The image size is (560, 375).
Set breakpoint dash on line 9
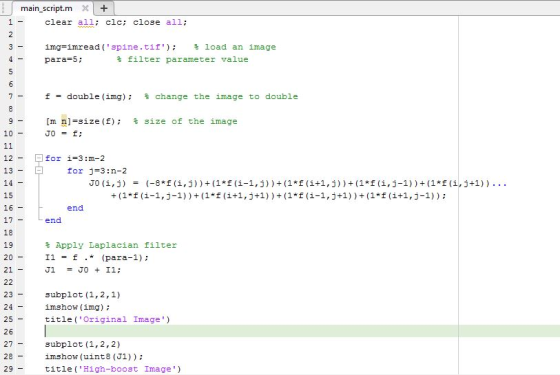20,121
